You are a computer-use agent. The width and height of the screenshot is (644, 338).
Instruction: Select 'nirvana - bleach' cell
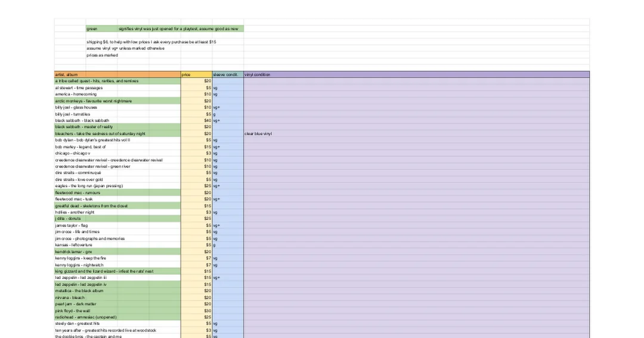point(117,297)
